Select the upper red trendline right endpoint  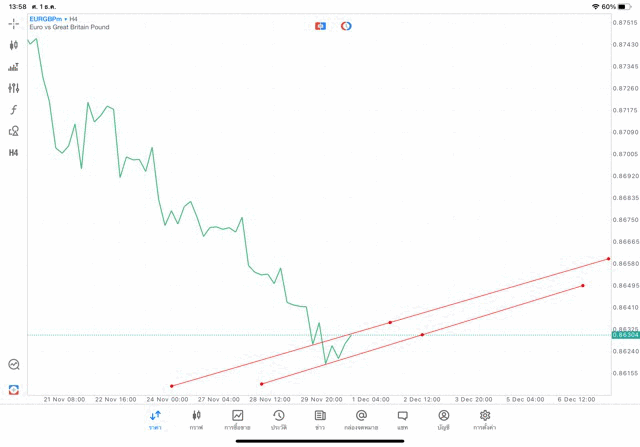click(608, 259)
